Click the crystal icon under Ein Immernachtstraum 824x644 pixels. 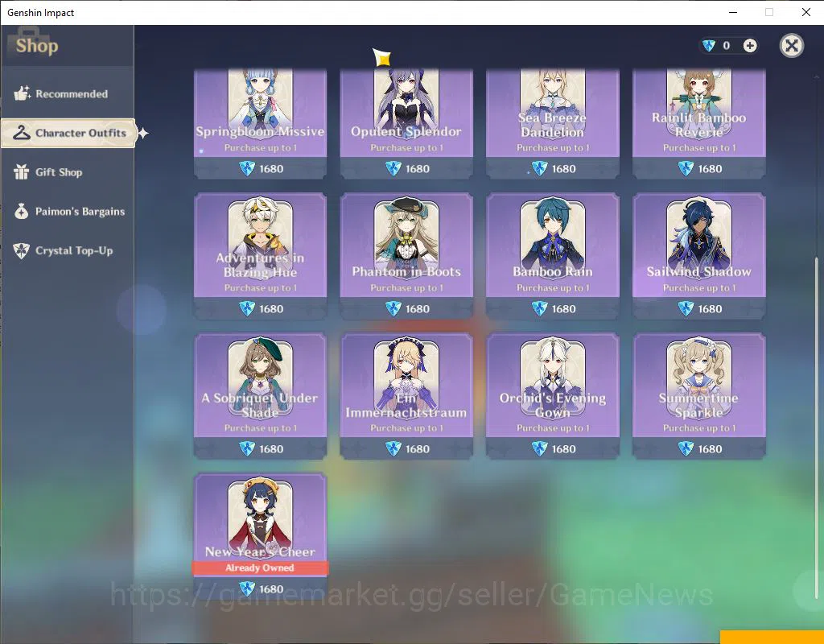click(393, 449)
